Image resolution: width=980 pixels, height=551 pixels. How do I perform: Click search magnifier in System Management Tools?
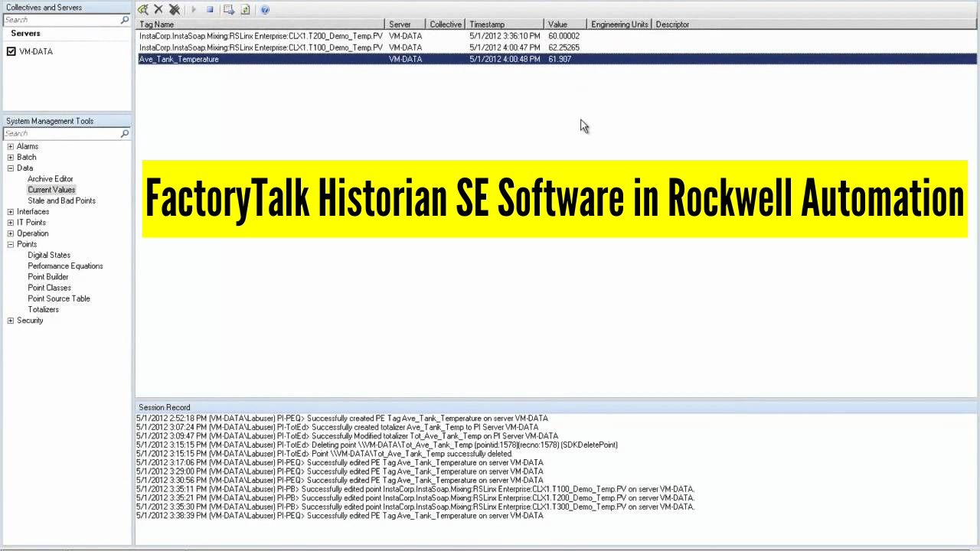point(125,133)
